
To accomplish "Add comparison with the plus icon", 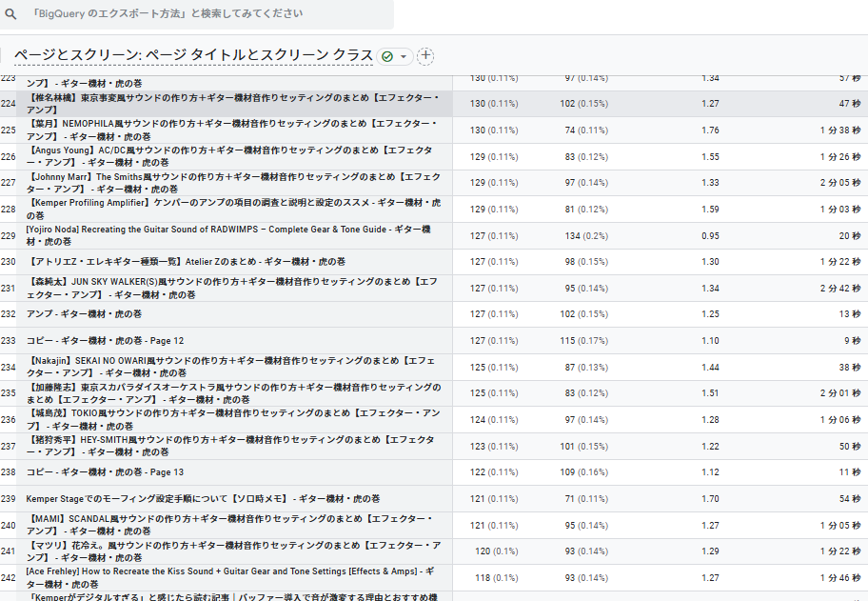I will point(425,56).
